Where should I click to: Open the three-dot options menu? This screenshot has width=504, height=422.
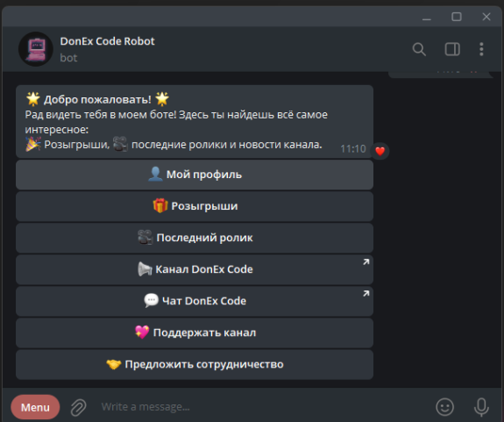click(x=481, y=49)
